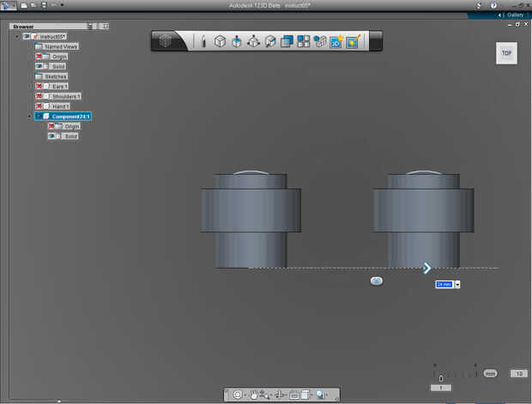Screen dimensions: 532x404
Task: Click the Undo arrow in title bar
Action: [54, 5]
